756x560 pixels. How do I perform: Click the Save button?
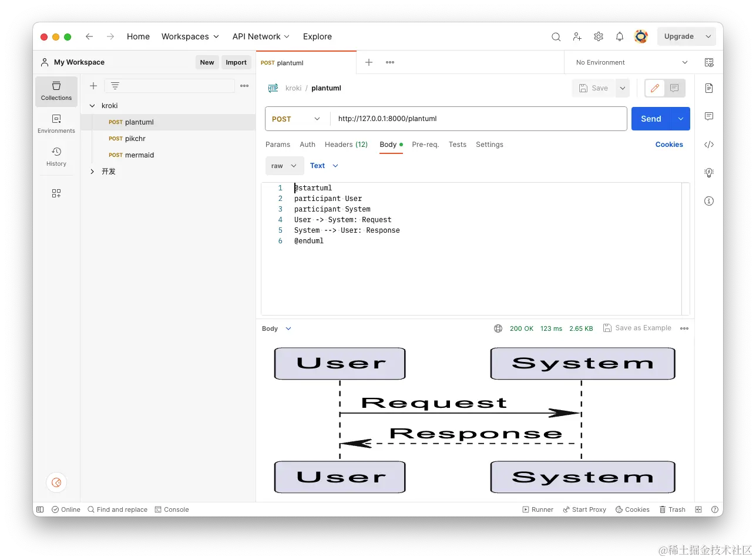(x=594, y=88)
